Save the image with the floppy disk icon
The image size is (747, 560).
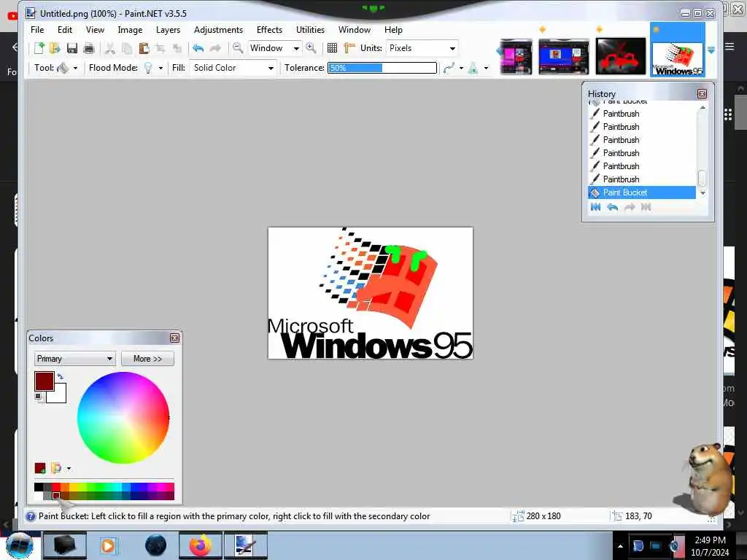(72, 48)
